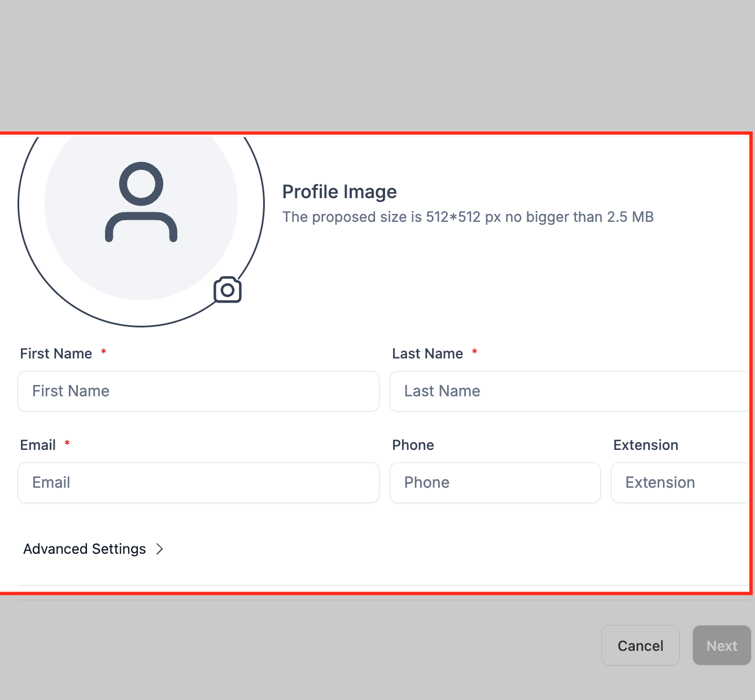The width and height of the screenshot is (755, 700).
Task: Open the Advanced Settings section label
Action: 85,549
